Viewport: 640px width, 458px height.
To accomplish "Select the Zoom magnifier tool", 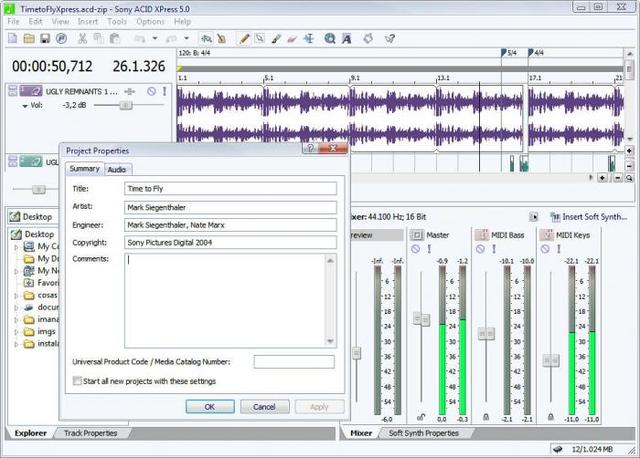I will [x=330, y=39].
